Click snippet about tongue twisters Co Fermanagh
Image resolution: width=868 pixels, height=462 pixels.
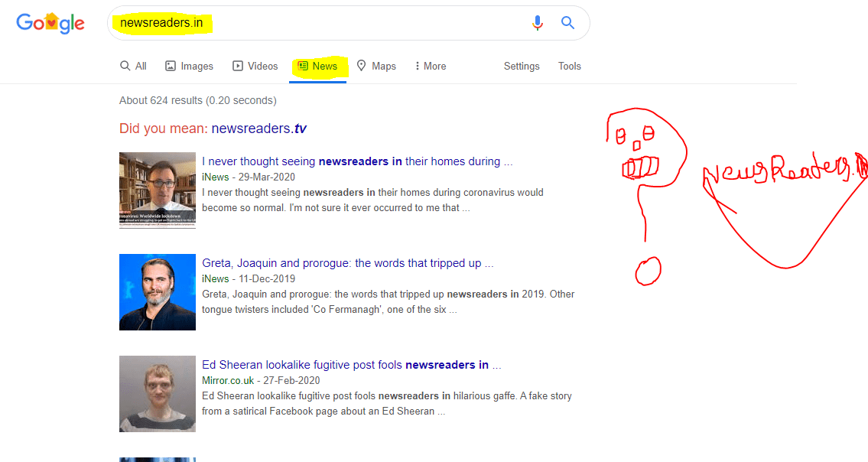tap(388, 302)
